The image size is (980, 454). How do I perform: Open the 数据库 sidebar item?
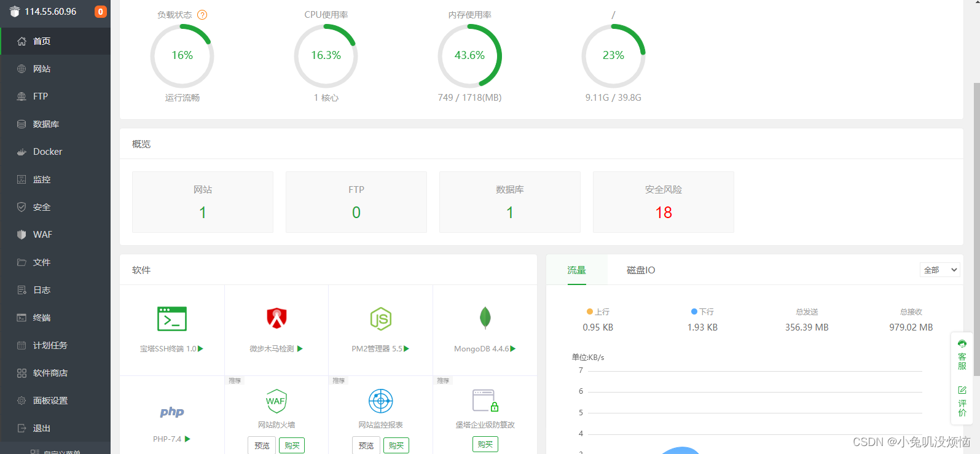[x=55, y=124]
